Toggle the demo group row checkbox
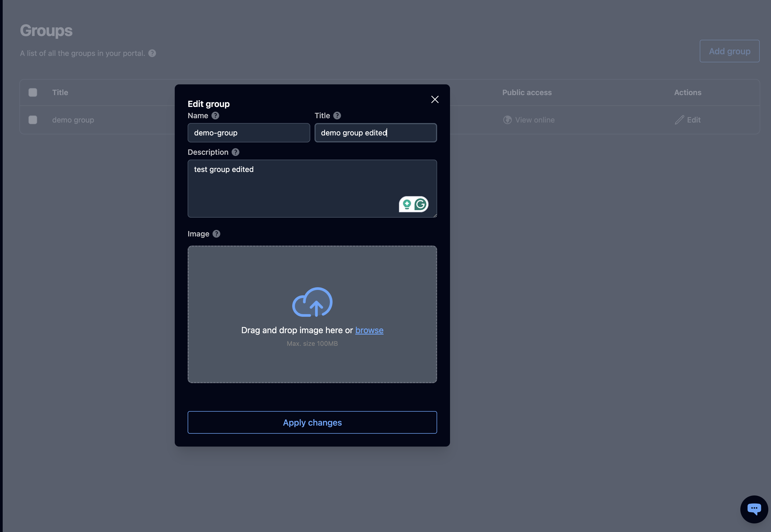The width and height of the screenshot is (771, 532). click(33, 120)
